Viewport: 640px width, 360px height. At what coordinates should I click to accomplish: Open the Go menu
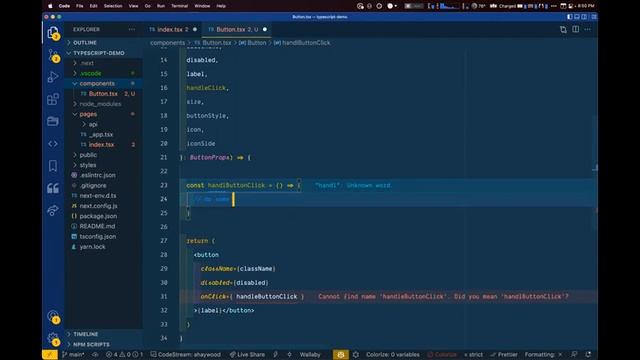pos(148,6)
